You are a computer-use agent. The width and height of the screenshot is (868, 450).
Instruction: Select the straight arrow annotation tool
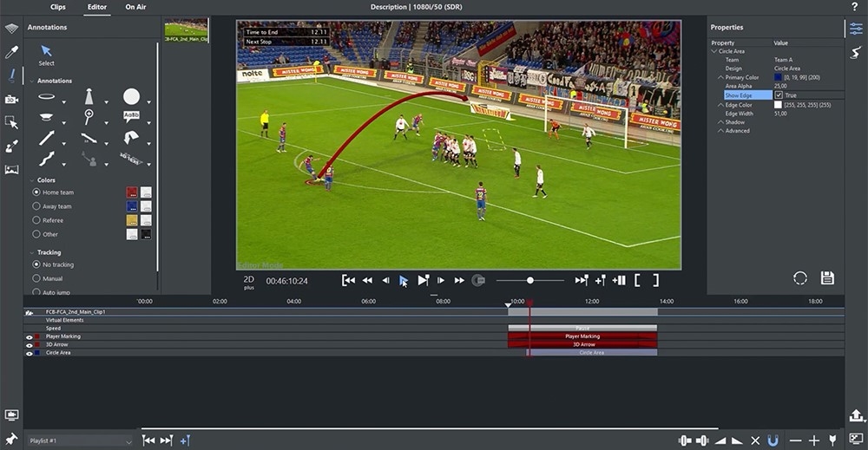(x=47, y=138)
